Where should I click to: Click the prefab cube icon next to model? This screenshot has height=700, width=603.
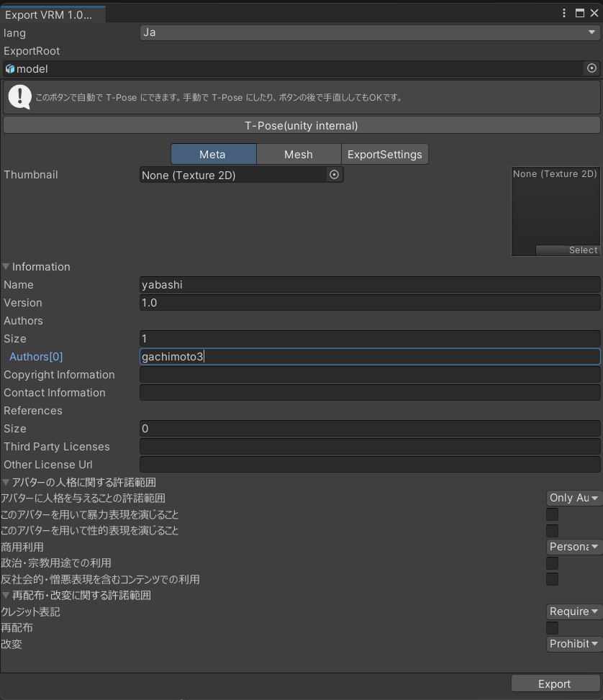click(x=9, y=68)
